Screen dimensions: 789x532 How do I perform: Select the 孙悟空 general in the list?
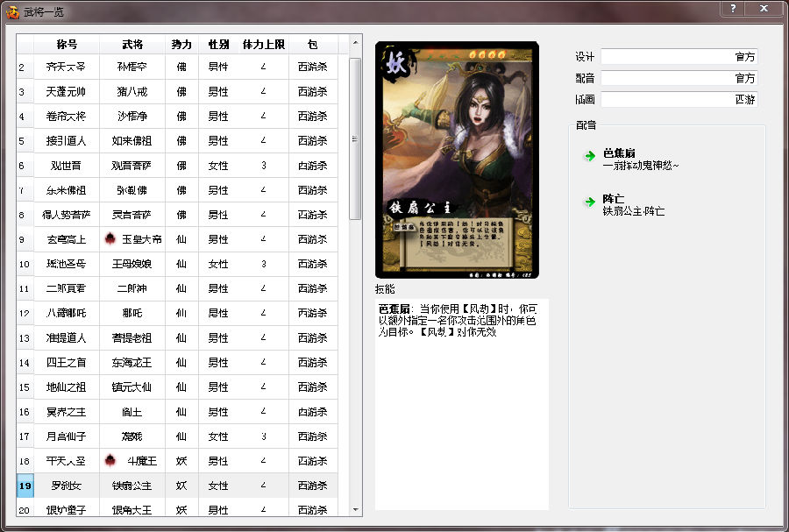[x=132, y=67]
